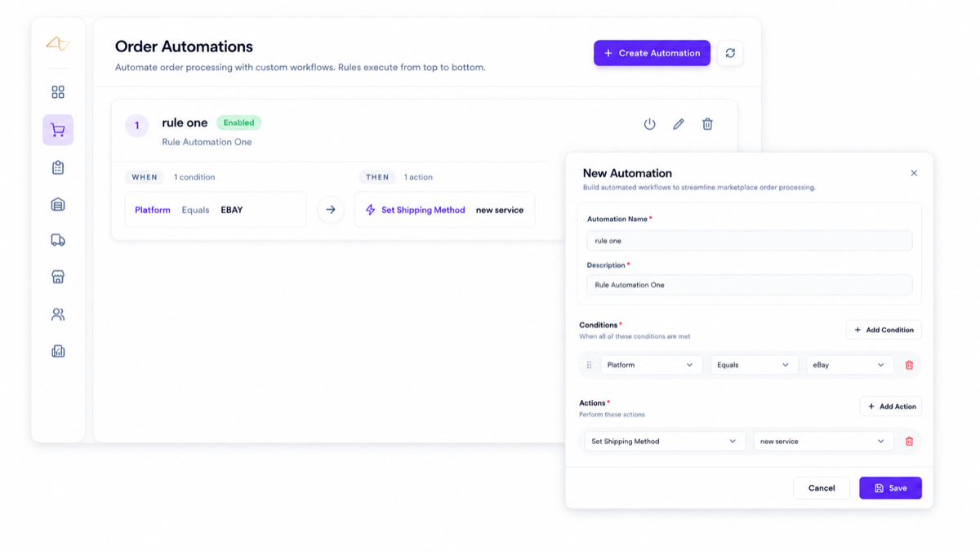Open the Equals operator dropdown
The width and height of the screenshot is (980, 551).
[753, 365]
